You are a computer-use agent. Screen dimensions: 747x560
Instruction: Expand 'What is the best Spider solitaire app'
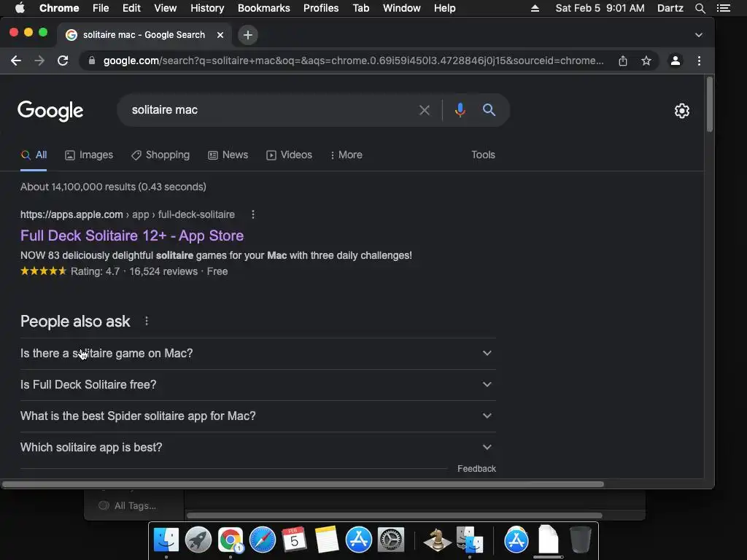(258, 416)
